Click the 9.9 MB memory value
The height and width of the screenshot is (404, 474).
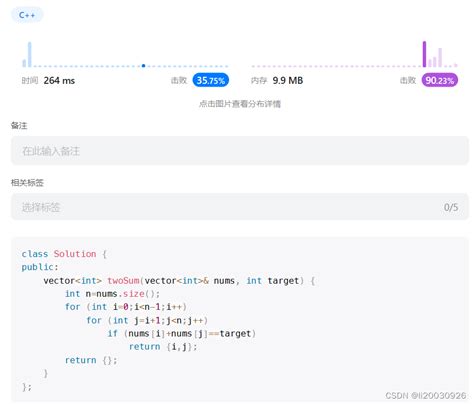click(288, 80)
